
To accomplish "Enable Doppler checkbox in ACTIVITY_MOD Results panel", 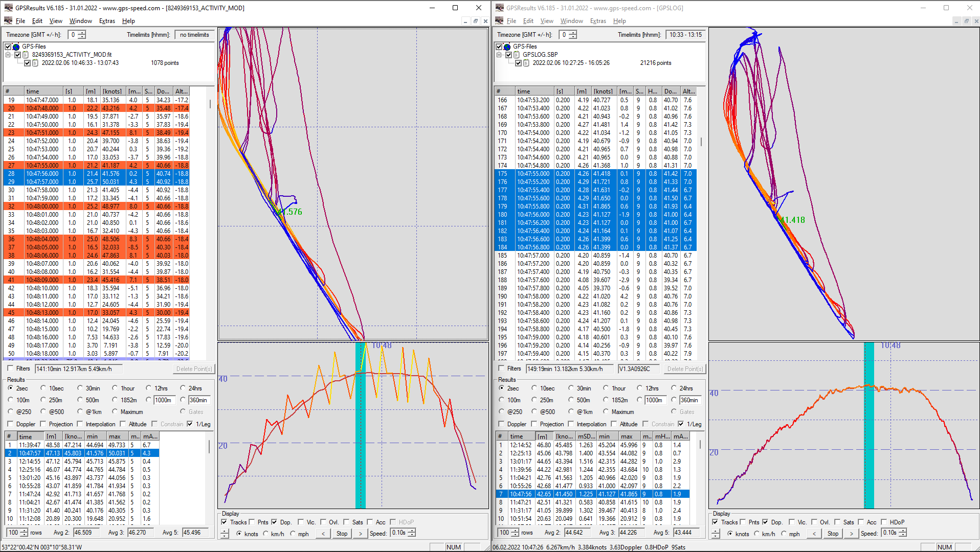I will click(x=10, y=424).
